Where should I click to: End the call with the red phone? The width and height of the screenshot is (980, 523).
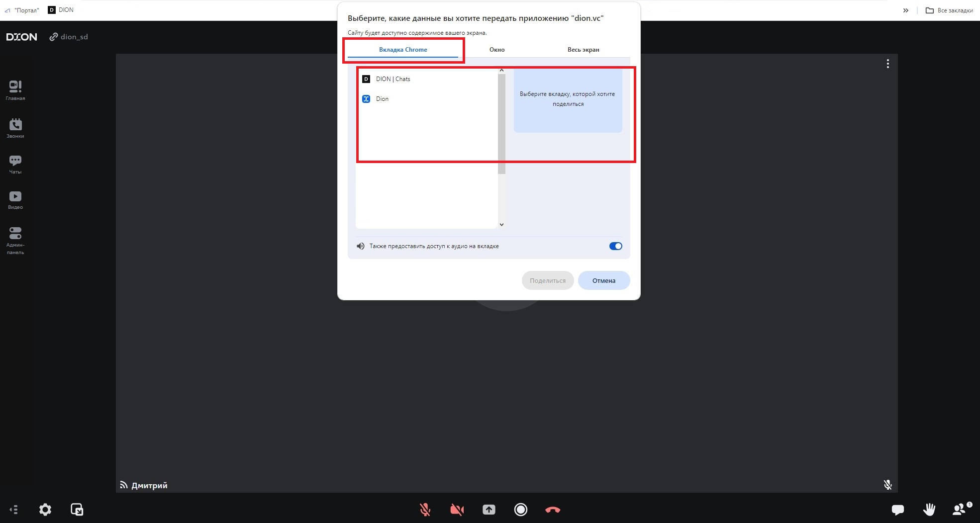[552, 510]
